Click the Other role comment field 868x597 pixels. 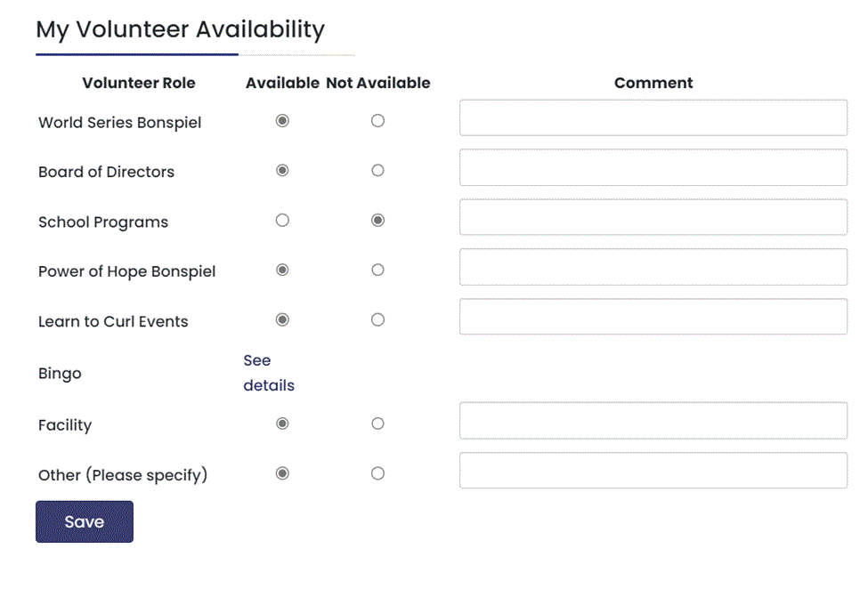click(x=653, y=471)
